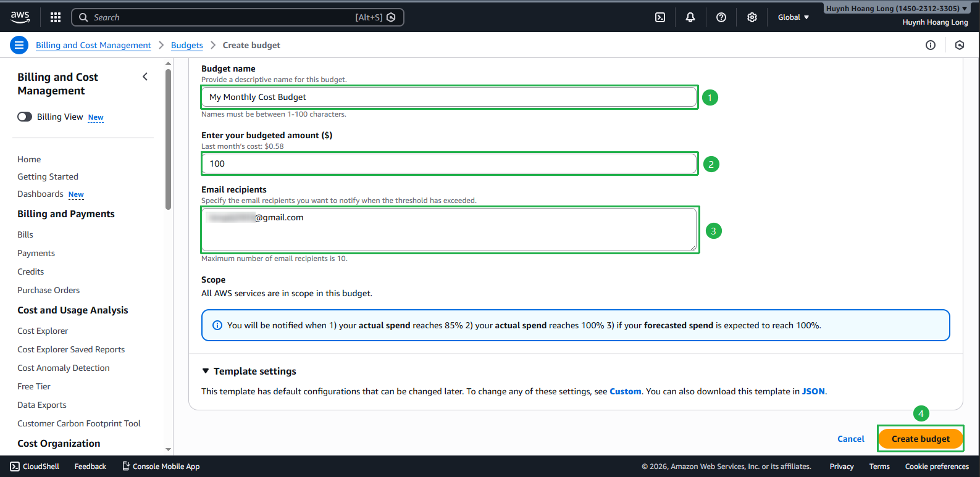The width and height of the screenshot is (980, 477).
Task: Launch CloudShell from the top bar icon
Action: pos(660,17)
